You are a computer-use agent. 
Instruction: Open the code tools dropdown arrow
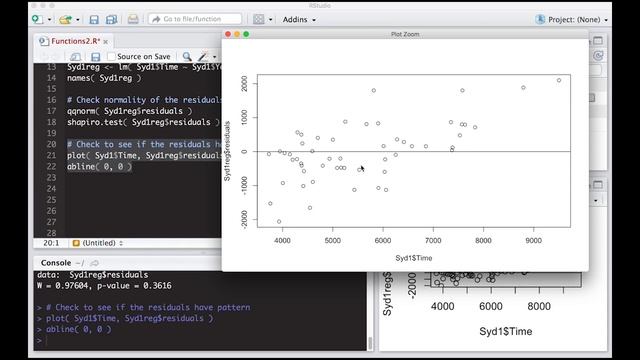click(x=214, y=57)
